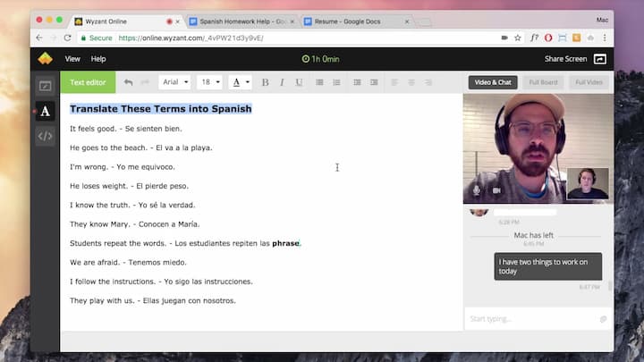
Task: Click the line 'We are afraid. - Tenemos miedo.'
Action: (x=128, y=262)
